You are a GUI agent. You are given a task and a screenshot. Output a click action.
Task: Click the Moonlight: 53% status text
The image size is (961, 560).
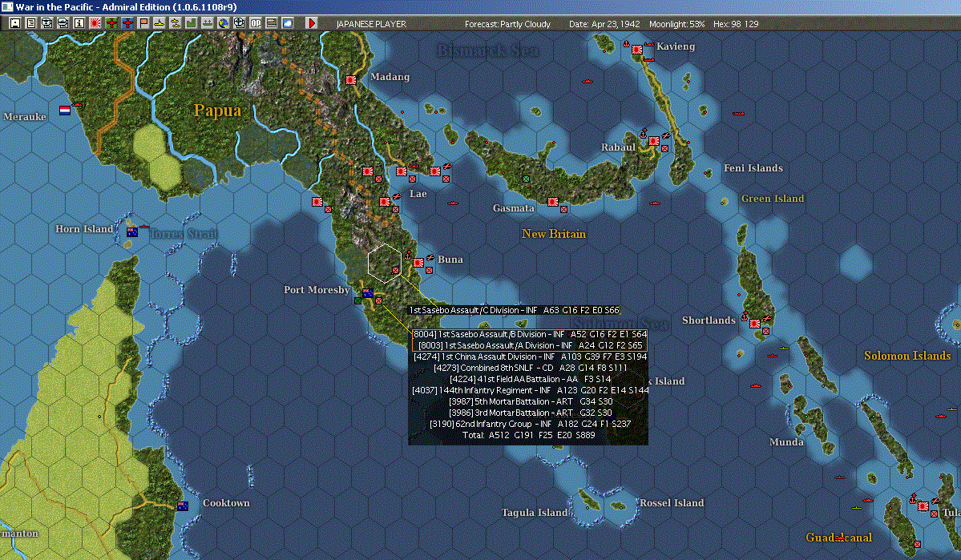[x=676, y=24]
